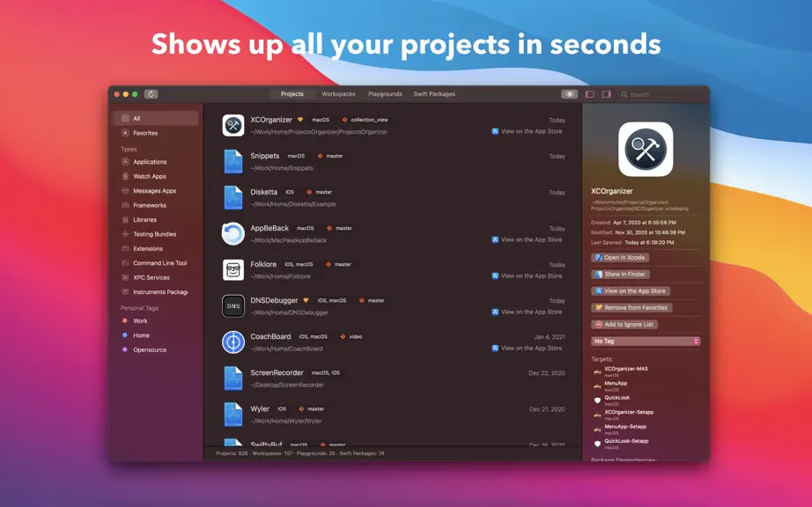Viewport: 812px width, 507px height.
Task: Open View on the App Store for DNSDebugger row
Action: (527, 312)
